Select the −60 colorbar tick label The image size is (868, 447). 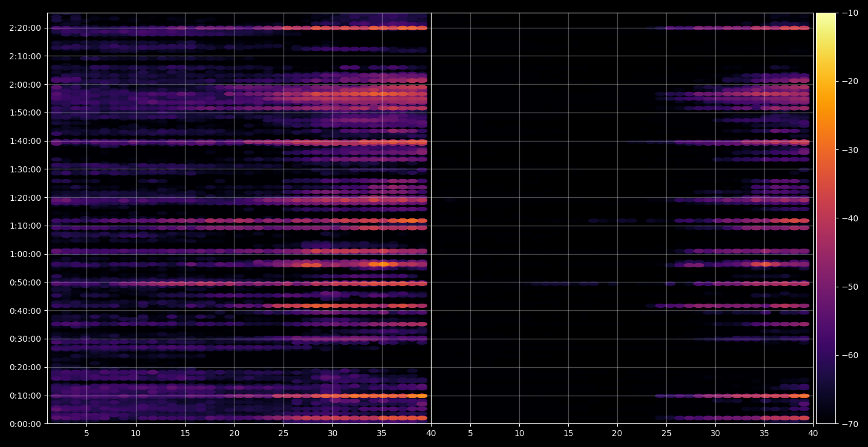tap(850, 355)
